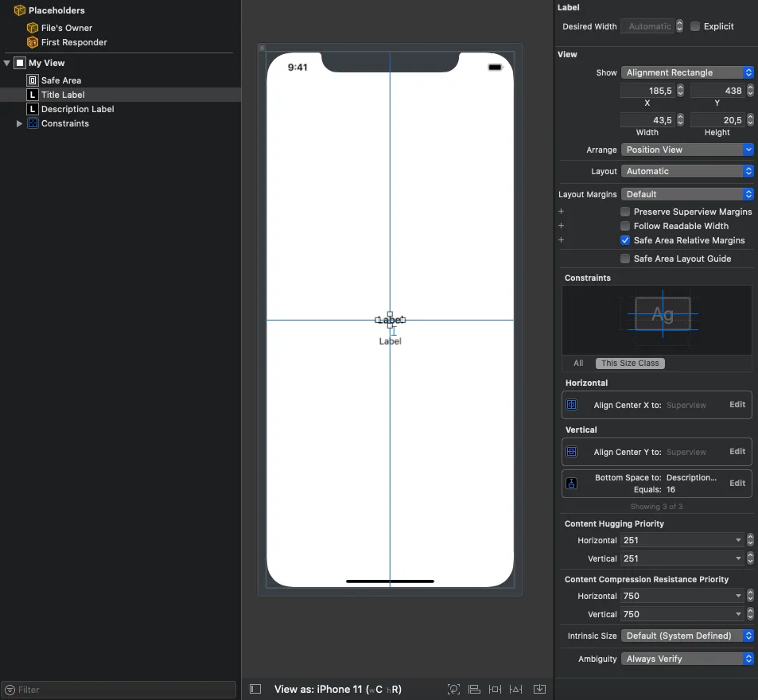
Task: Click the Align Center X constraint icon
Action: [571, 405]
